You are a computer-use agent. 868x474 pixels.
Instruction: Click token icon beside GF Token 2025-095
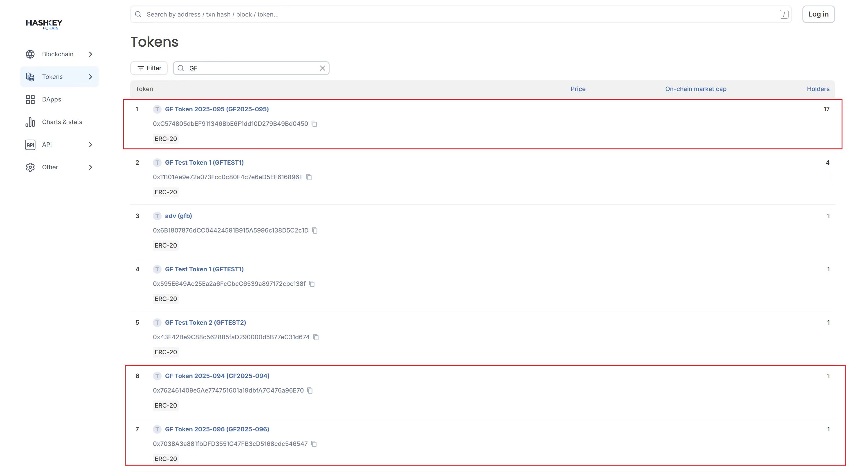(157, 109)
